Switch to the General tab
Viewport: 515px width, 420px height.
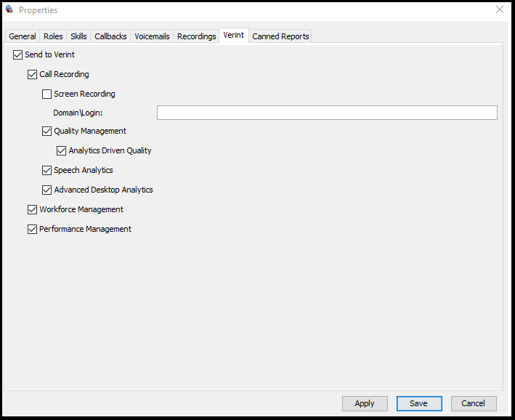coord(23,36)
